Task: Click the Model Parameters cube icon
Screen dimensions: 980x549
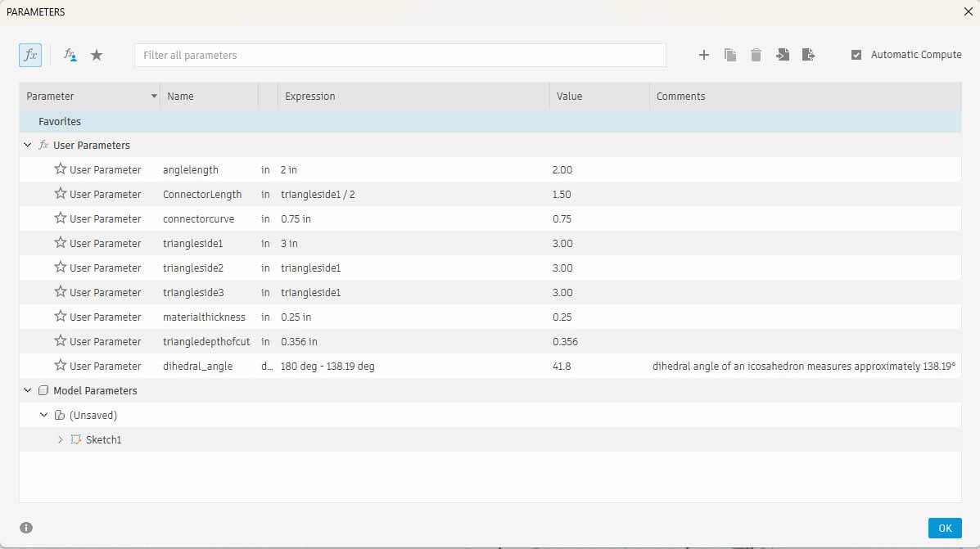Action: point(43,390)
